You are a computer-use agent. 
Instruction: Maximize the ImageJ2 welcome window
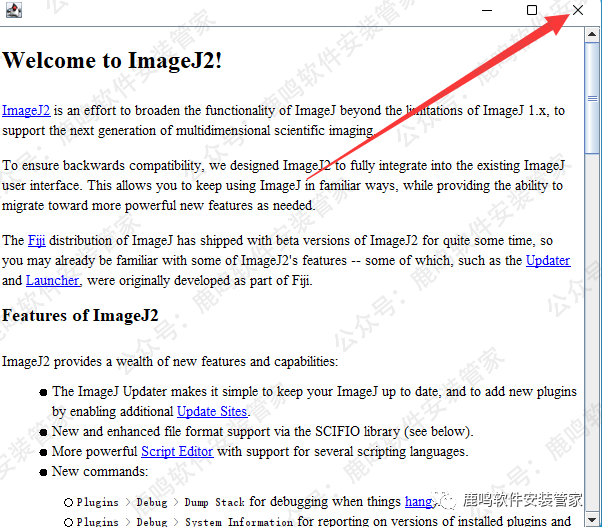532,10
